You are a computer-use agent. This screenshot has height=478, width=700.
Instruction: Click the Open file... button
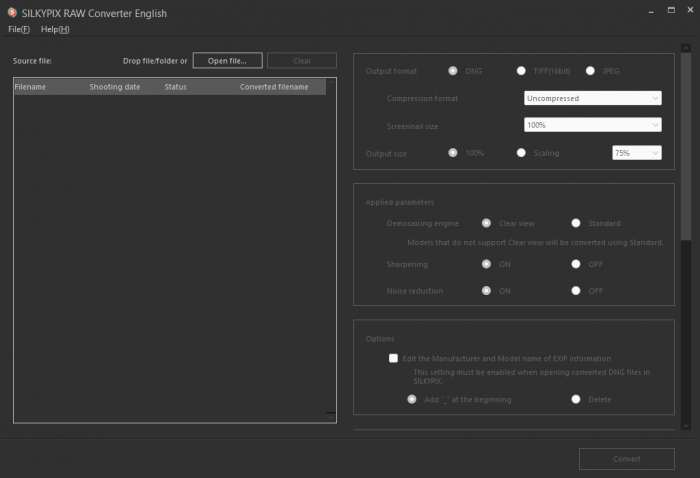(227, 61)
